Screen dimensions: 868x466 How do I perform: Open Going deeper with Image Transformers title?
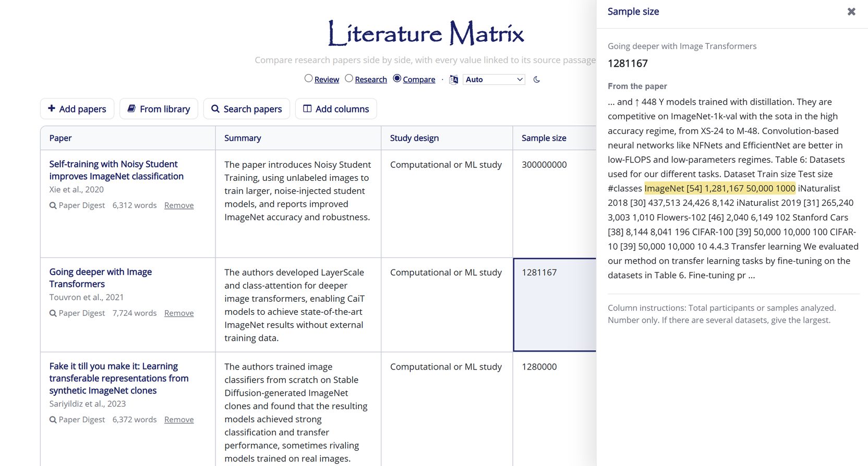click(x=101, y=278)
